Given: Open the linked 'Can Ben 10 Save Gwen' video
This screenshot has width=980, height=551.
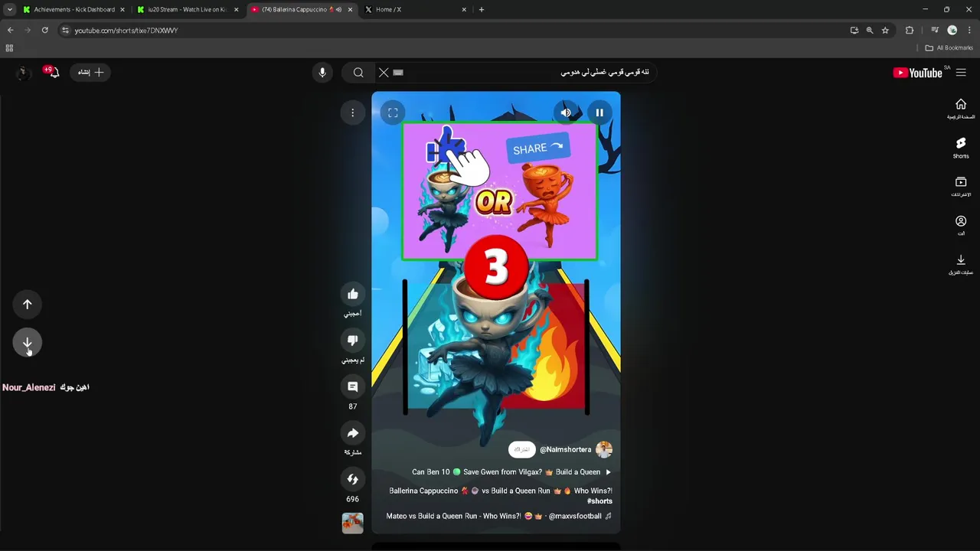Looking at the screenshot, I should pos(511,472).
